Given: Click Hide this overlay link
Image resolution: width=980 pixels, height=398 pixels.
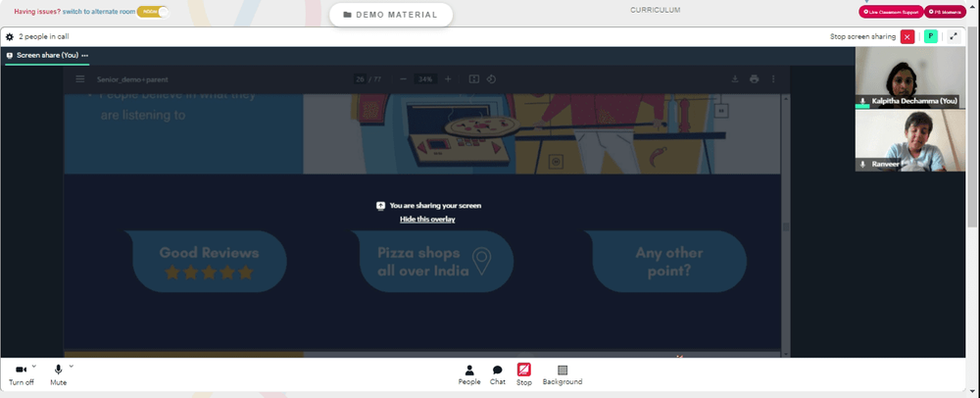Looking at the screenshot, I should click(427, 220).
